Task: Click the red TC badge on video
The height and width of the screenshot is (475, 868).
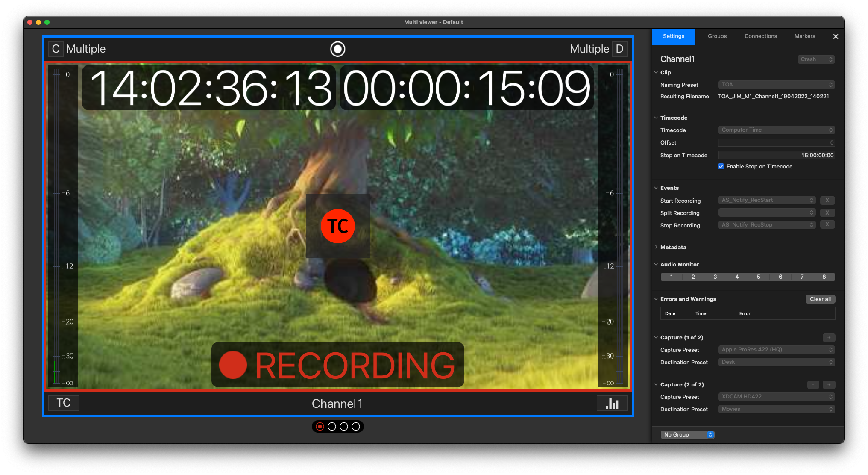Action: pyautogui.click(x=337, y=226)
